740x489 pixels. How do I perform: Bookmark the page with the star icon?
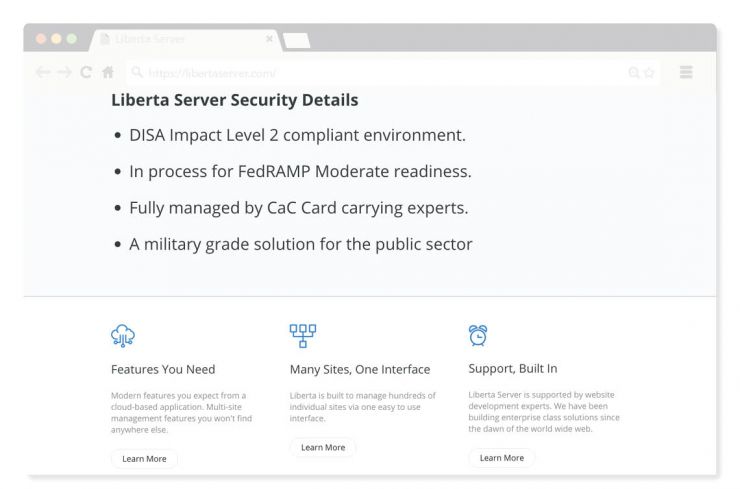click(649, 73)
